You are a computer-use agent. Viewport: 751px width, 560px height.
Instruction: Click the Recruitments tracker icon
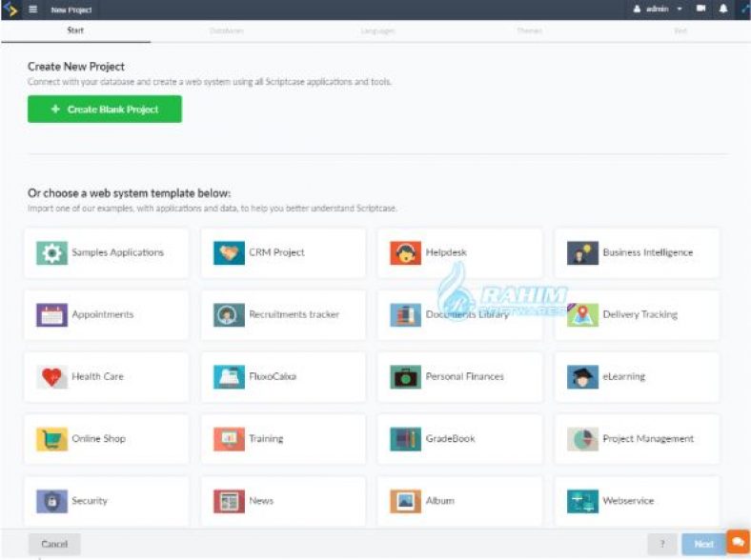[x=229, y=315]
